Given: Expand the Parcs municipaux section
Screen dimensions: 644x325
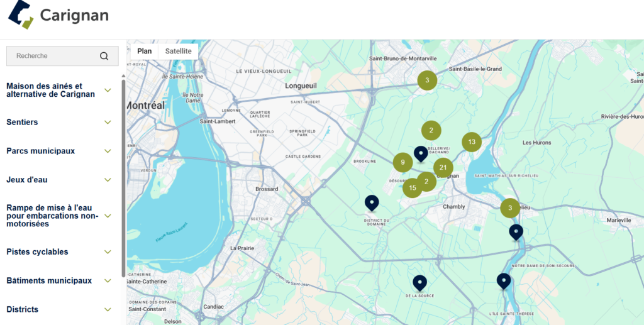Looking at the screenshot, I should (x=108, y=151).
